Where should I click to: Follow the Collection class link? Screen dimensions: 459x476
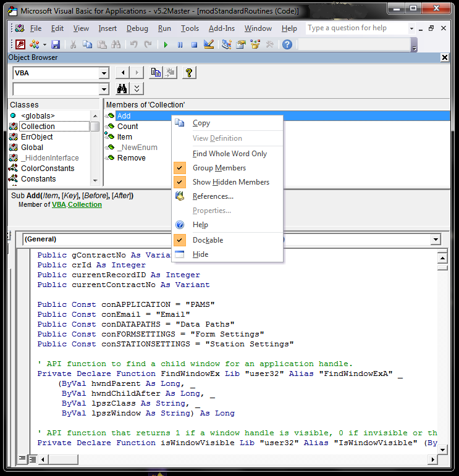pyautogui.click(x=85, y=204)
